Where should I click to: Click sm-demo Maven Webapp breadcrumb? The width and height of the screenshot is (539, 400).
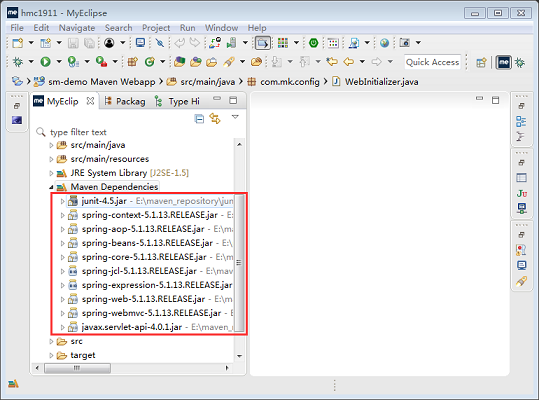point(101,82)
